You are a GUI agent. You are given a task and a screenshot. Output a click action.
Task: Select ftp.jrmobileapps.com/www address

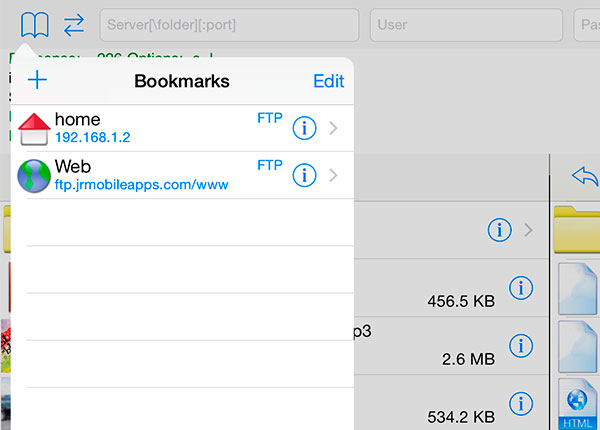pos(142,184)
